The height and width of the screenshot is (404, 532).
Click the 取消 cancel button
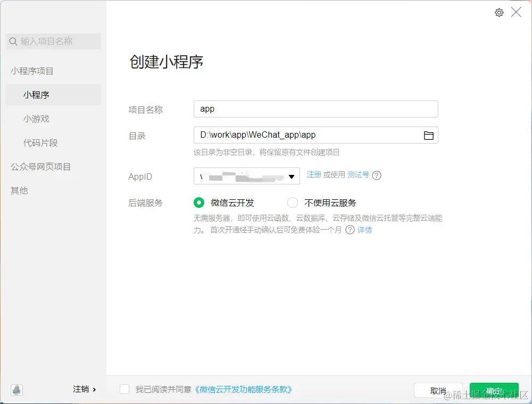(438, 390)
